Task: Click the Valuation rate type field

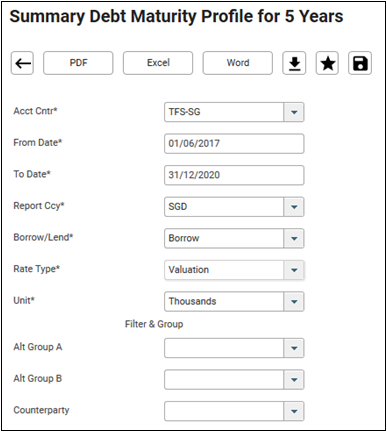Action: pos(224,270)
